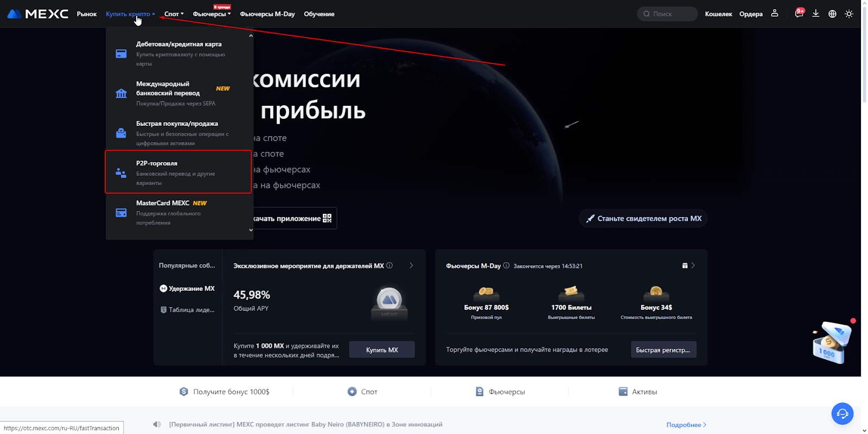The height and width of the screenshot is (434, 868).
Task: Open the customer support headset button
Action: 843,414
